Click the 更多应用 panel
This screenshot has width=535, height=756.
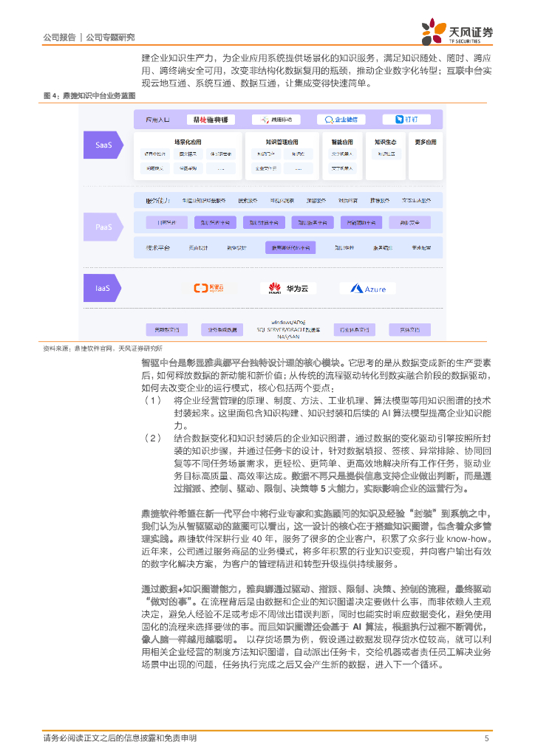point(426,141)
